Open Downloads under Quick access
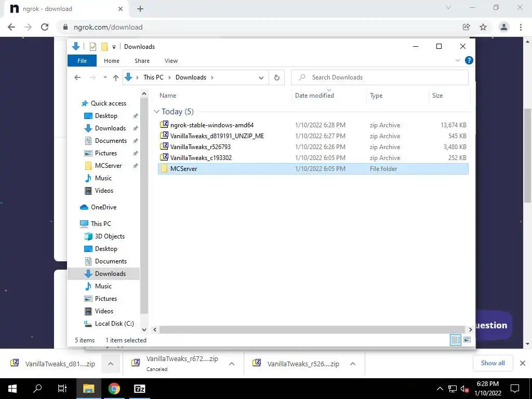Screen dimensions: 532x399 [110, 128]
